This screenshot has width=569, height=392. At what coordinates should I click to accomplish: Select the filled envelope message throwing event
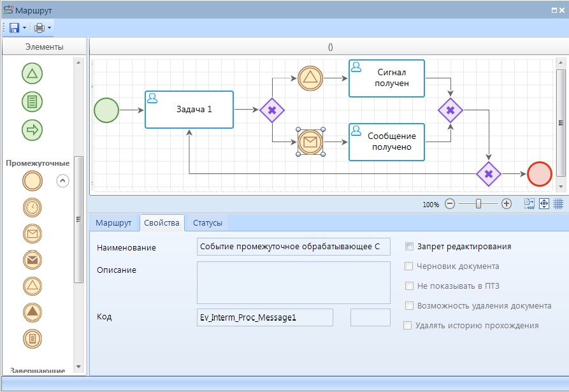[x=32, y=259]
